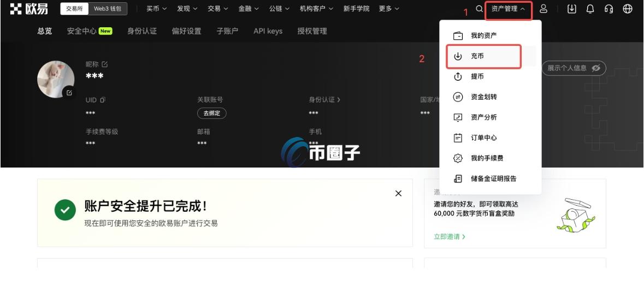Expand the 更多 dropdown

click(x=389, y=9)
